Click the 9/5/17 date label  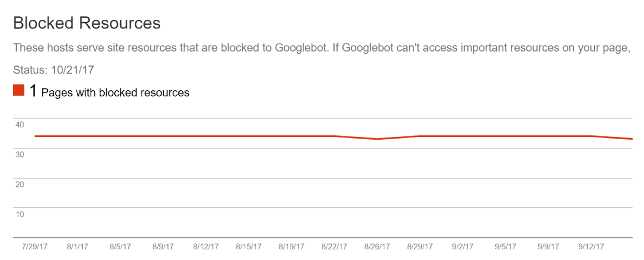point(506,247)
